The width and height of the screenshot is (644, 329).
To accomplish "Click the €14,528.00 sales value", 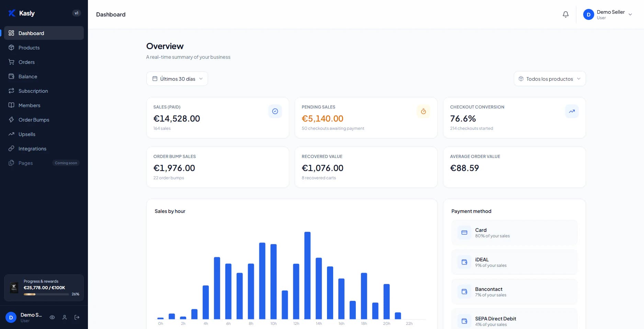I will pos(177,118).
